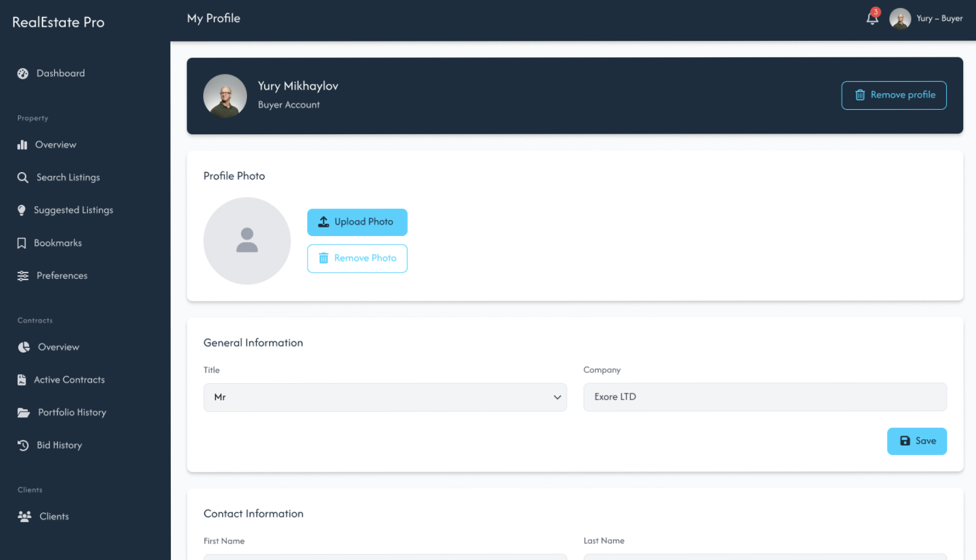Open Bid History
This screenshot has width=976, height=560.
coord(59,445)
